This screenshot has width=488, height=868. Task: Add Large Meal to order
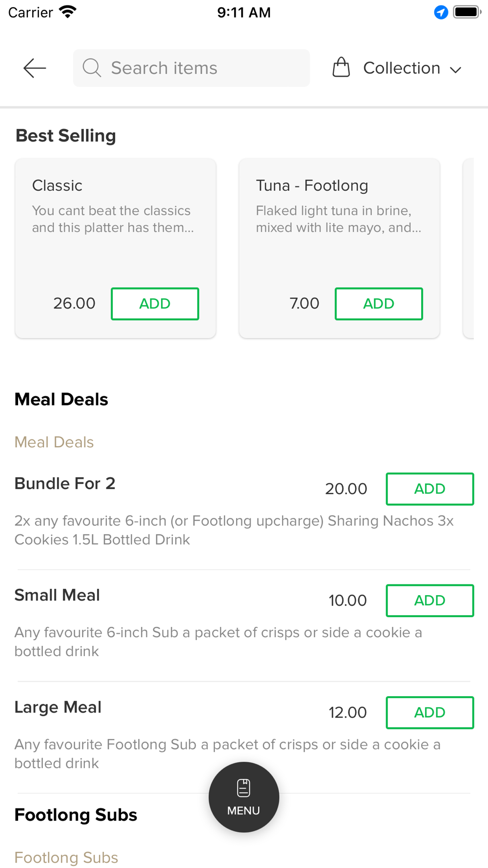click(430, 712)
